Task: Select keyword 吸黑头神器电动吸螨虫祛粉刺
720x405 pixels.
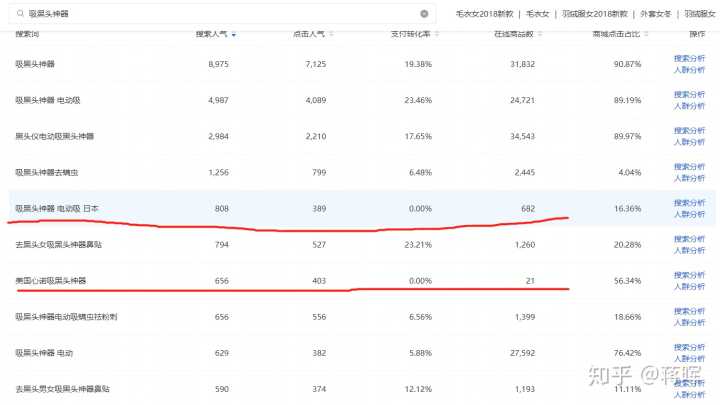Action: [67, 317]
